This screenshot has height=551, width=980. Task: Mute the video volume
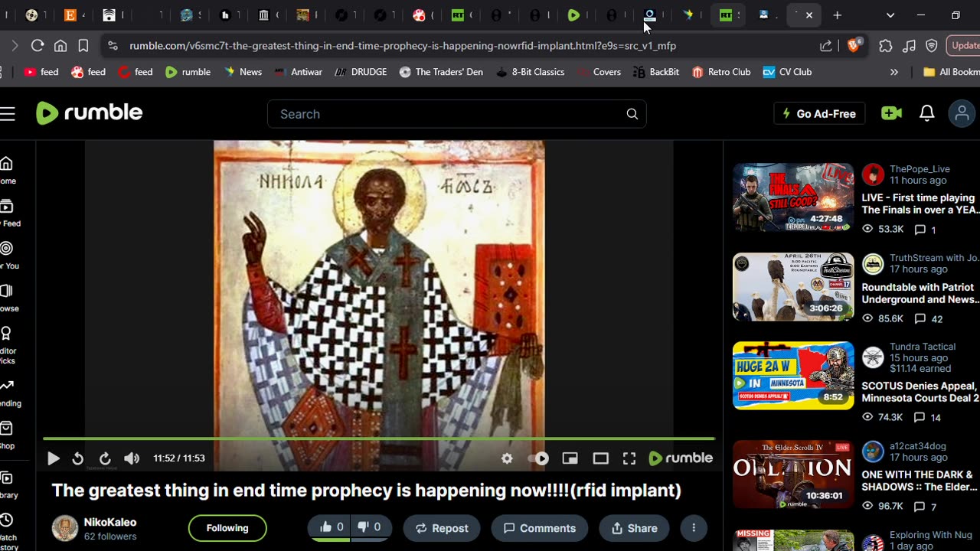(132, 458)
